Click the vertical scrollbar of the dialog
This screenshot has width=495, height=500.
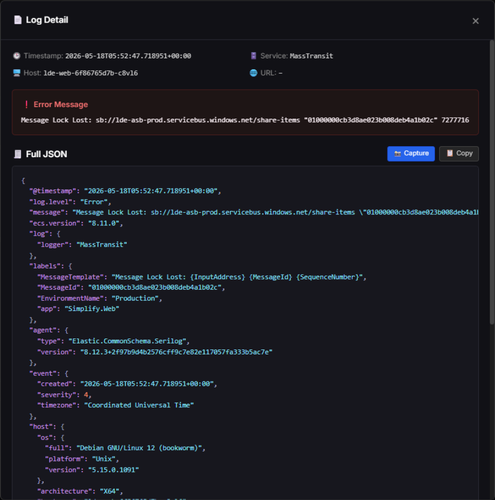click(x=492, y=182)
